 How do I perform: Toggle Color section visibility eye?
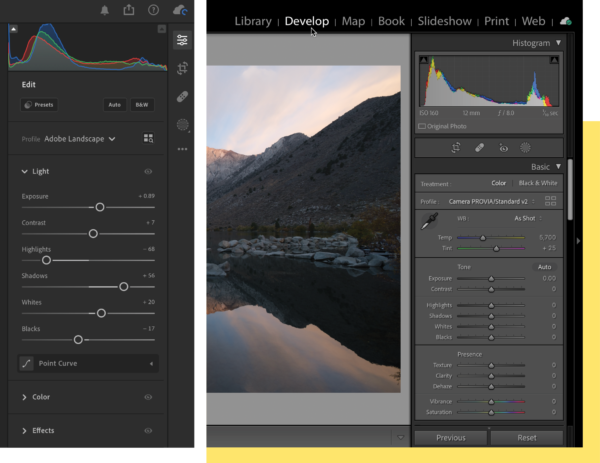click(x=148, y=397)
